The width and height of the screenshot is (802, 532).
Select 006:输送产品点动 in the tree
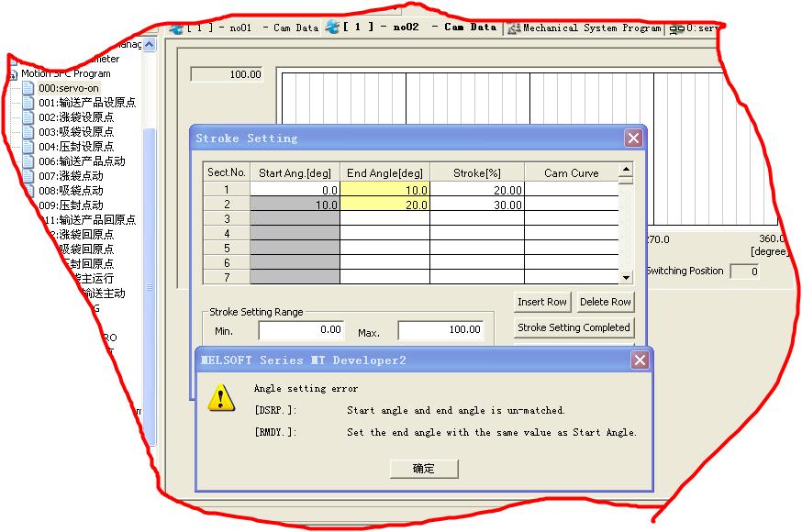pyautogui.click(x=82, y=161)
